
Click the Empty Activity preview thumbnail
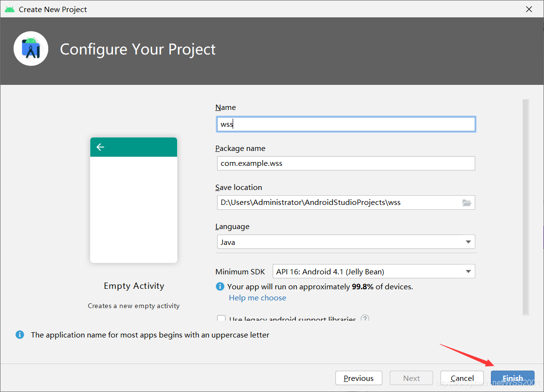tap(134, 200)
